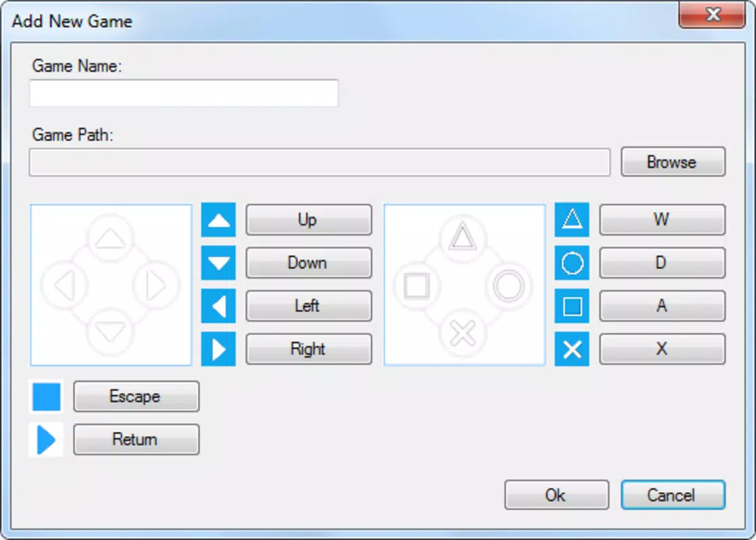The image size is (756, 540).
Task: Change the A key assignment for square
Action: (x=662, y=306)
